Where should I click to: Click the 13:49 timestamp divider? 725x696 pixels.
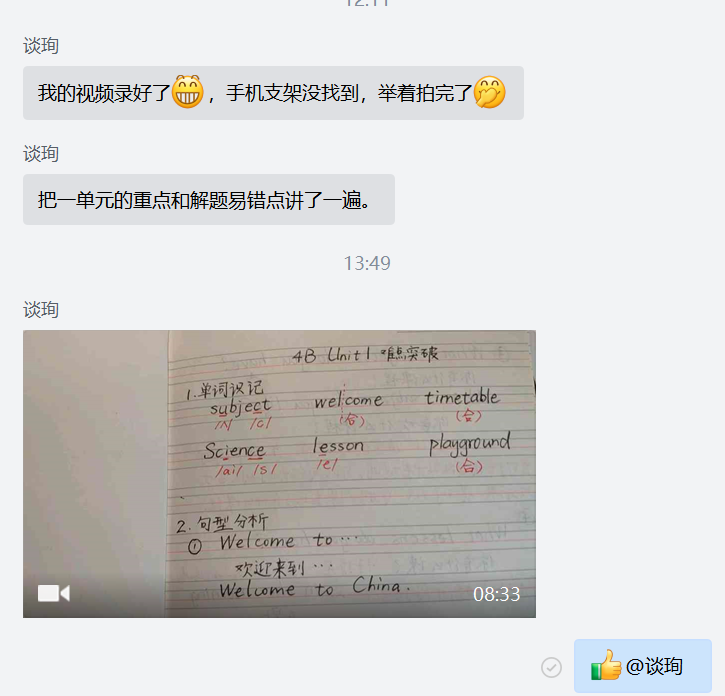tap(367, 263)
